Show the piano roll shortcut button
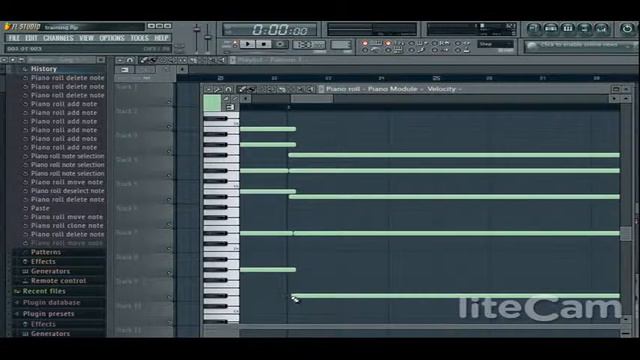Viewport: 640px width, 360px height. (567, 28)
